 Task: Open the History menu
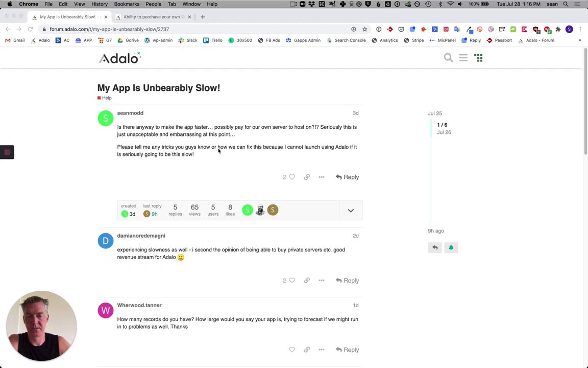point(100,4)
